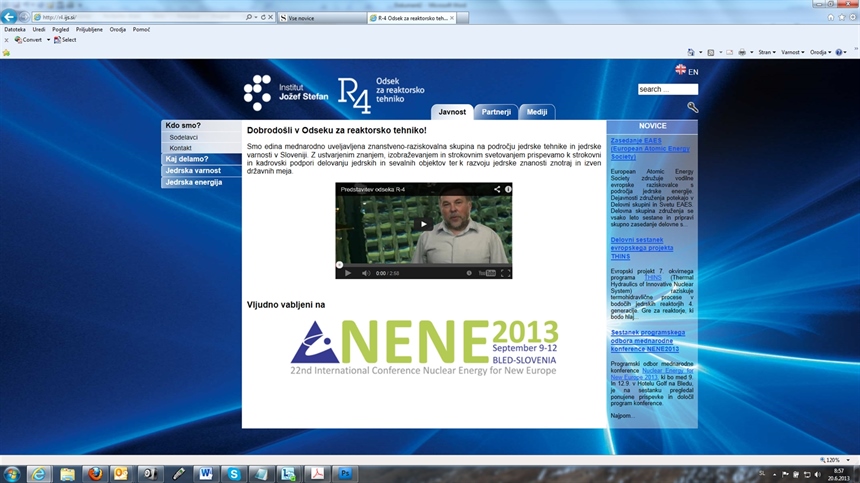Click the search magnifier in the address bar
The image size is (860, 483).
[248, 18]
